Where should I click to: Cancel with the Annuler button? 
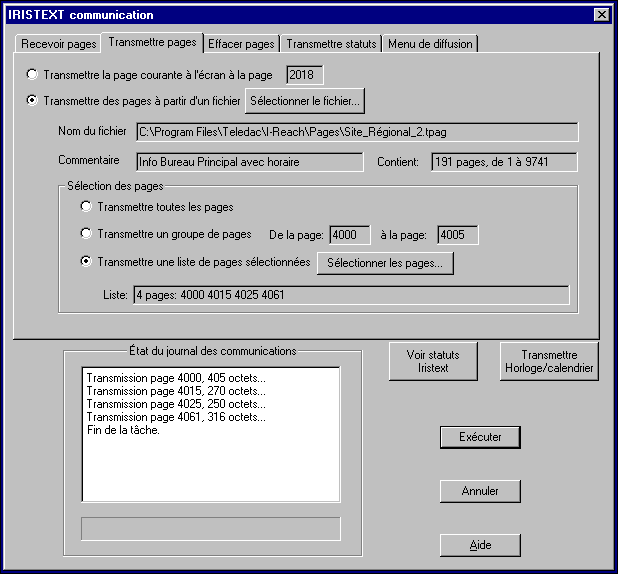coord(480,491)
